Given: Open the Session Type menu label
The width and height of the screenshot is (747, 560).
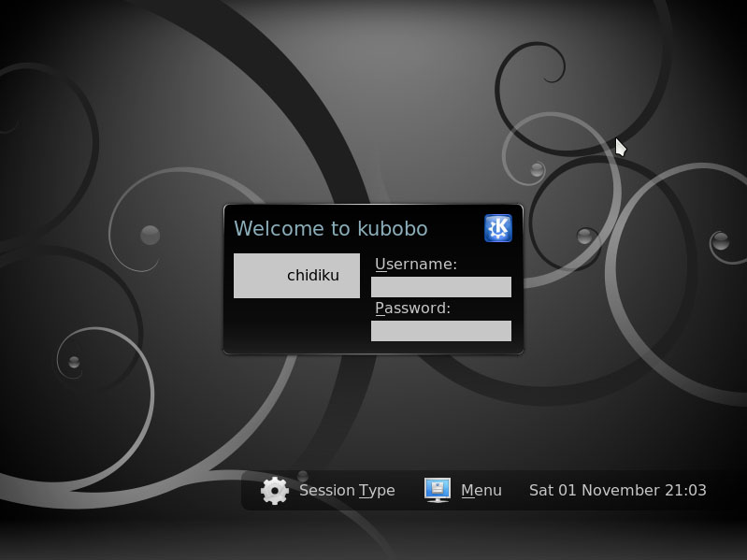Looking at the screenshot, I should point(347,490).
